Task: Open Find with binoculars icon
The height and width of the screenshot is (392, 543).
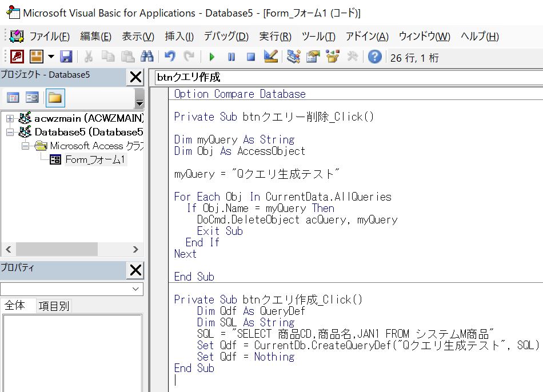Action: 147,57
